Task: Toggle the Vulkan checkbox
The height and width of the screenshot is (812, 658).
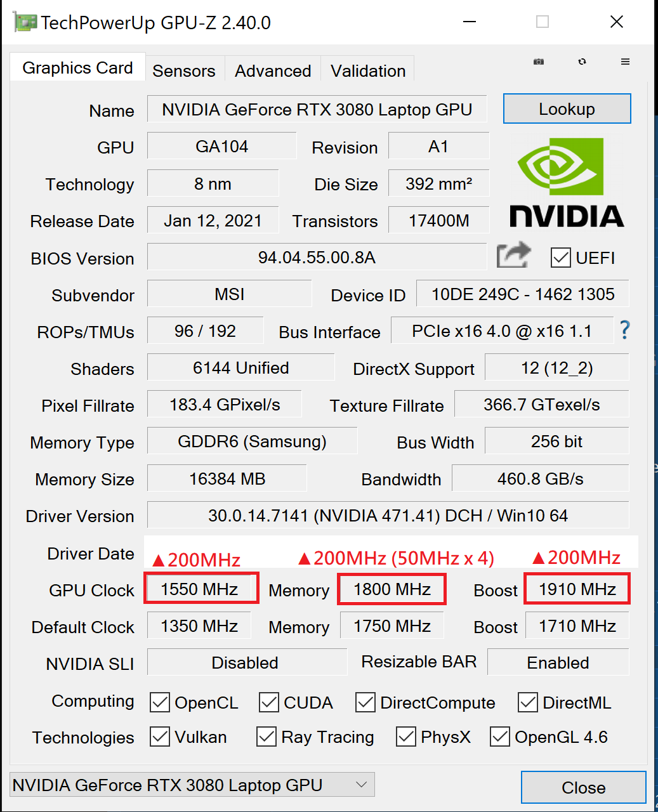Action: click(160, 737)
